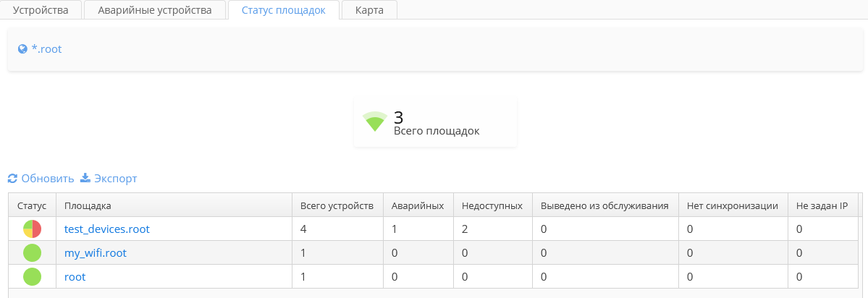Open the my_wifi.root site link
Image resolution: width=868 pixels, height=298 pixels.
(x=96, y=253)
